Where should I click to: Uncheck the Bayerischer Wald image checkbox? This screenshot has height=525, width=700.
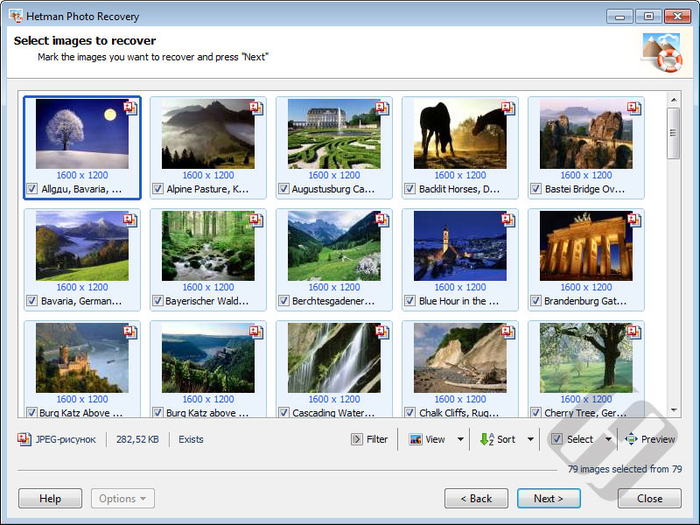pyautogui.click(x=158, y=301)
